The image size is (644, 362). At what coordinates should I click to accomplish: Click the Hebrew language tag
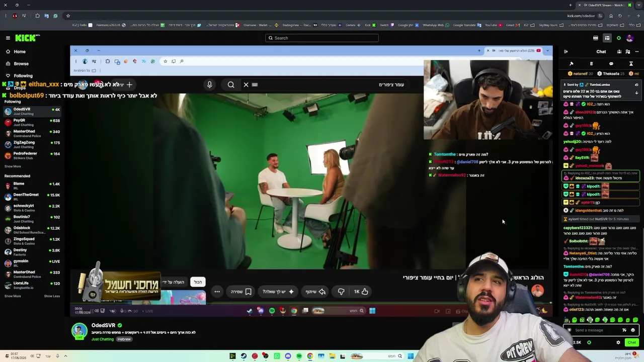[124, 339]
